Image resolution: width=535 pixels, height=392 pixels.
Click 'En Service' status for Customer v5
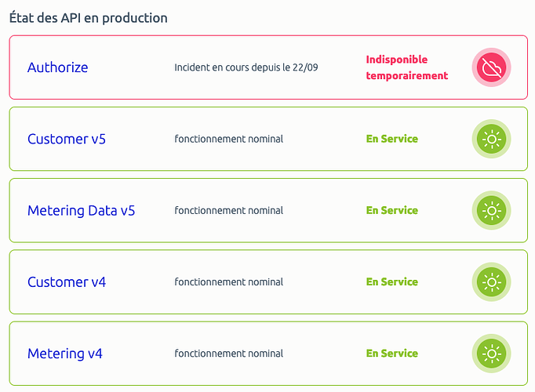coord(392,139)
